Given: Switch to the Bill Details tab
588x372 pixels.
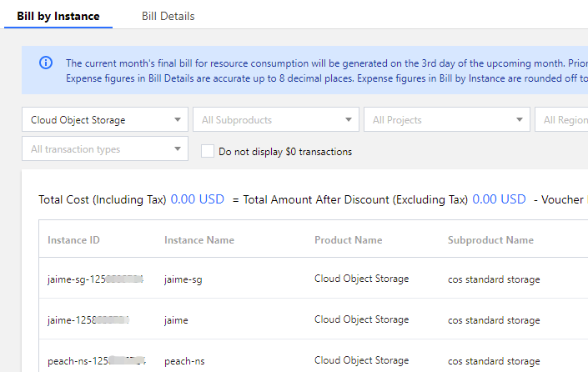Looking at the screenshot, I should point(168,16).
